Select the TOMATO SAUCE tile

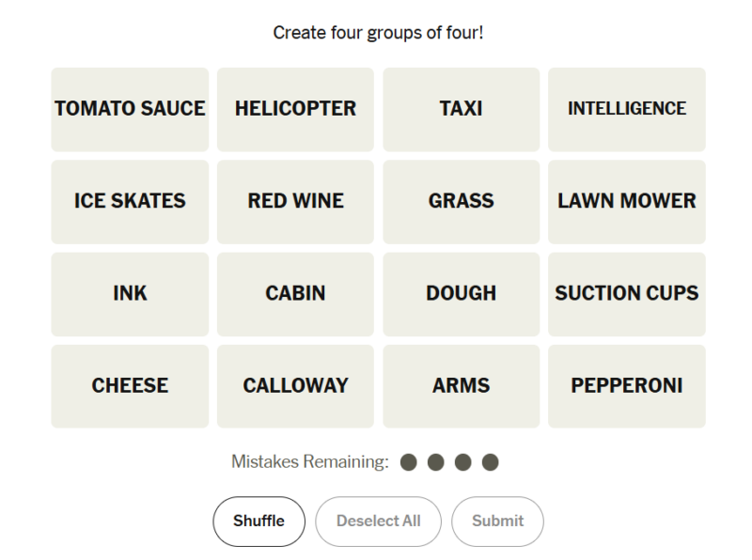[130, 109]
